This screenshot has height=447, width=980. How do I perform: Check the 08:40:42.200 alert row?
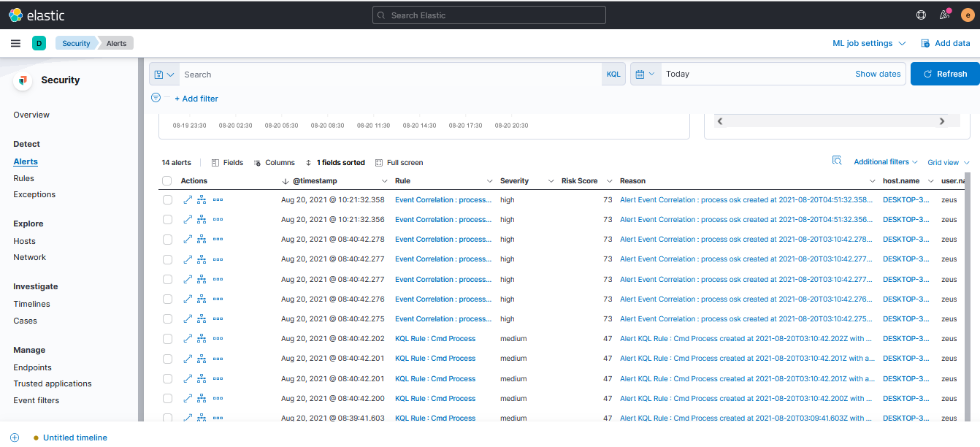[x=167, y=398]
